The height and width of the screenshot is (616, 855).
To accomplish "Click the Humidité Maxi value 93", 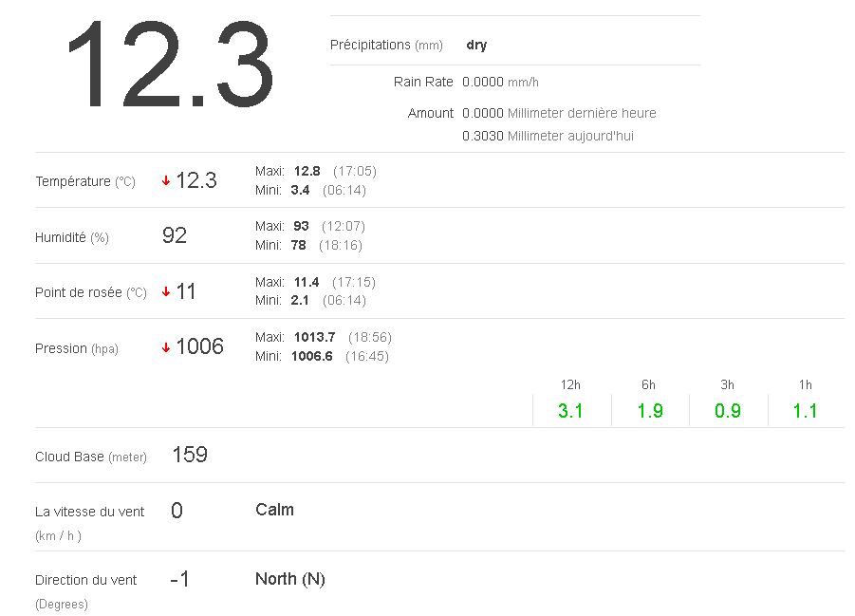I will pos(301,227).
